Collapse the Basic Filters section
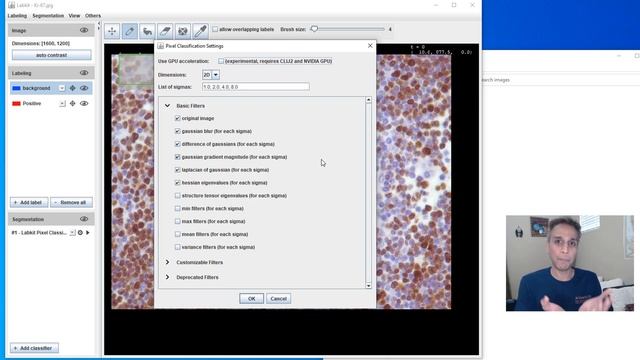This screenshot has height=360, width=640. 167,106
